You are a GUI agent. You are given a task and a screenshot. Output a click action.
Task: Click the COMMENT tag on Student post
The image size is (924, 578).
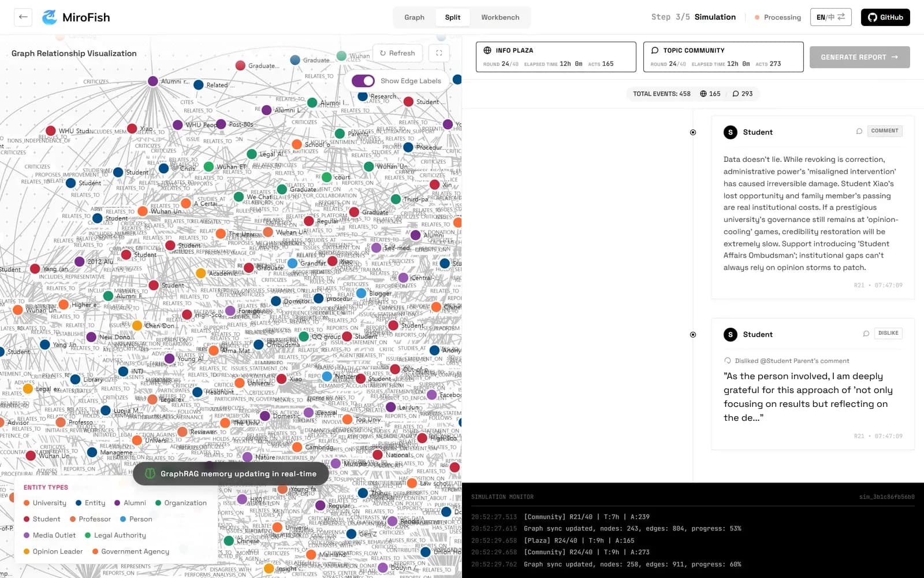click(885, 131)
